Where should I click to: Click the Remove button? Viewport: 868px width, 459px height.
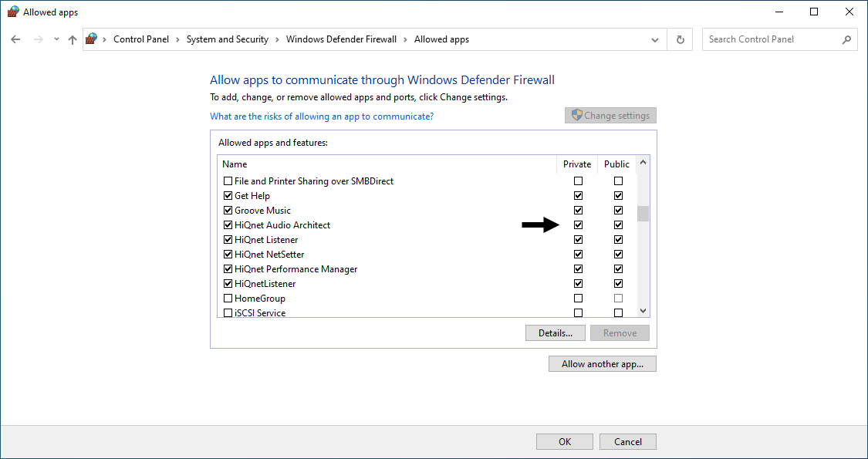pos(620,332)
